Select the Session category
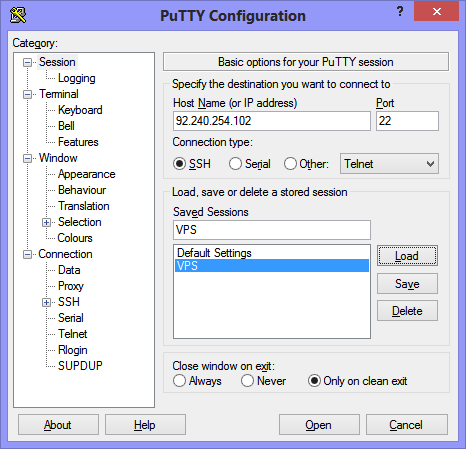Image resolution: width=466 pixels, height=449 pixels. click(57, 62)
